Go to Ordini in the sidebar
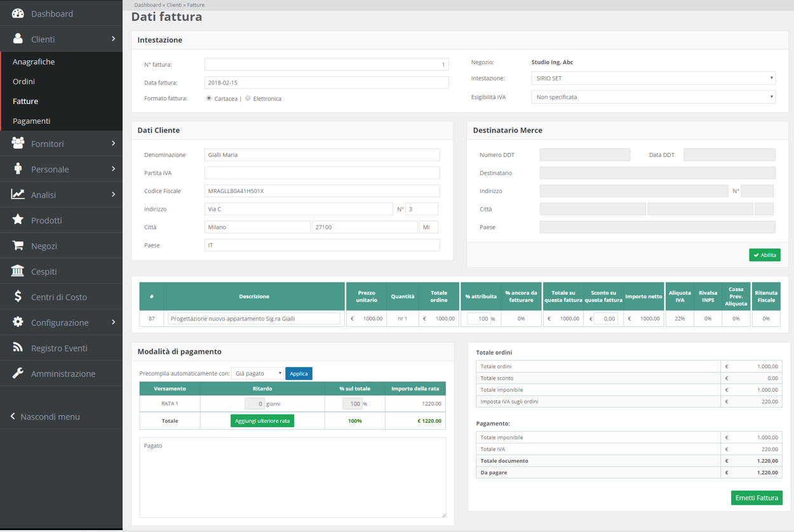Viewport: 794px width, 532px height. 24,81
